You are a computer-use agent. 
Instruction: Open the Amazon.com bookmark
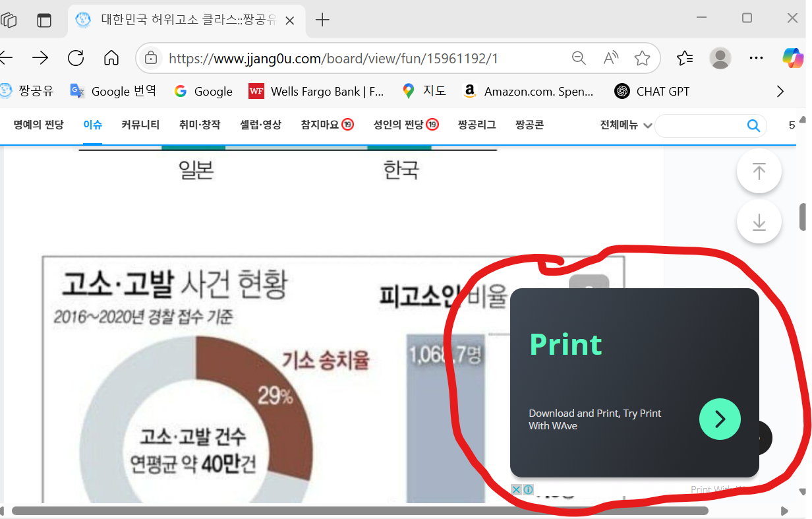click(529, 91)
